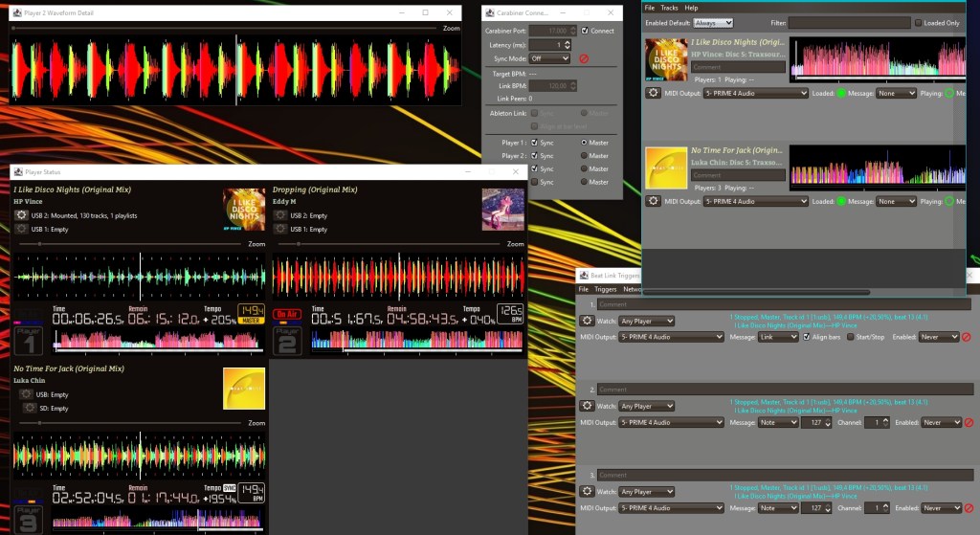Open Message Note dropdown on trigger 2
This screenshot has width=980, height=535.
(778, 422)
